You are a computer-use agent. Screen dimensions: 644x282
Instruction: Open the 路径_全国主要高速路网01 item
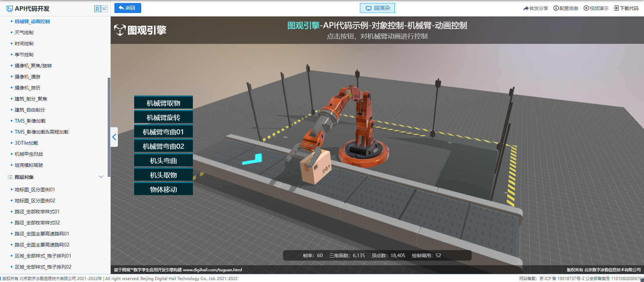(42, 234)
